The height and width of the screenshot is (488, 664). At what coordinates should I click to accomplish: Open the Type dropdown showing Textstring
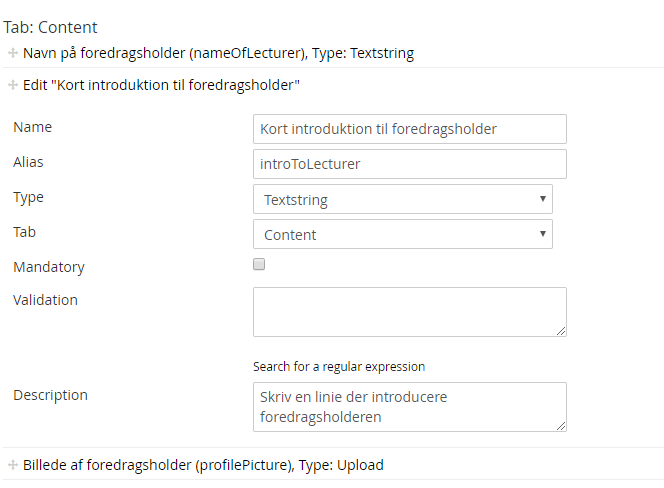click(403, 199)
